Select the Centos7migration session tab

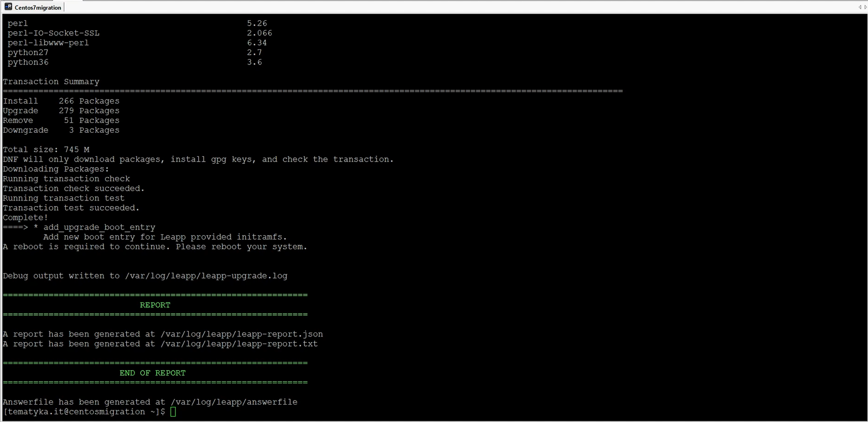33,7
